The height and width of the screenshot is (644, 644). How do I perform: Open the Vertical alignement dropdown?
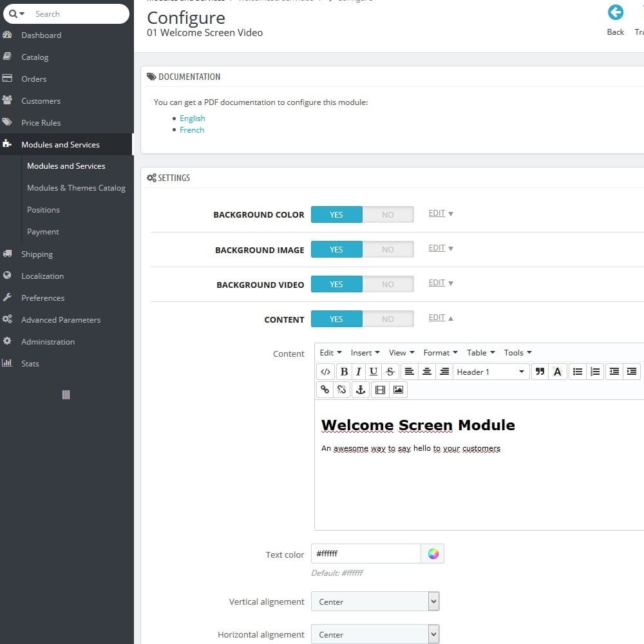point(375,601)
